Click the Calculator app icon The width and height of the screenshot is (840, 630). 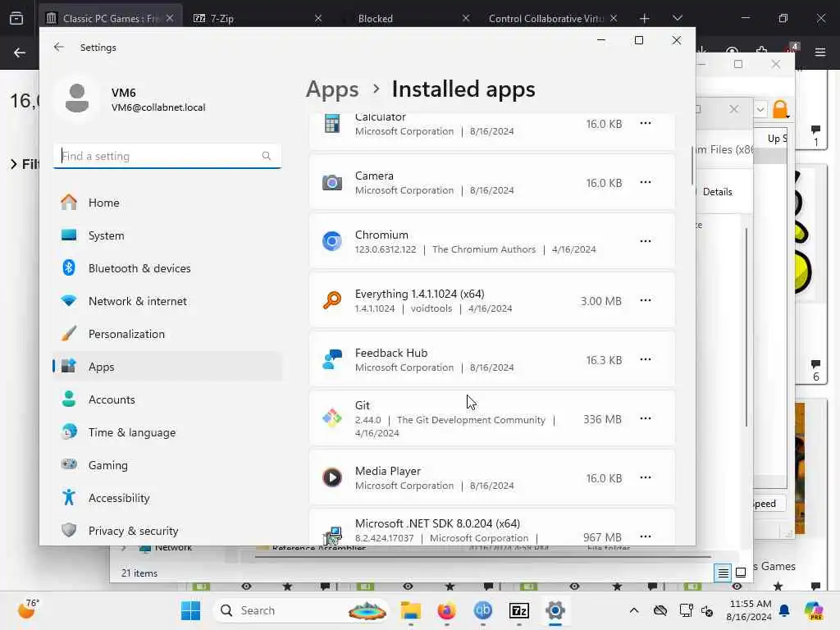point(332,124)
